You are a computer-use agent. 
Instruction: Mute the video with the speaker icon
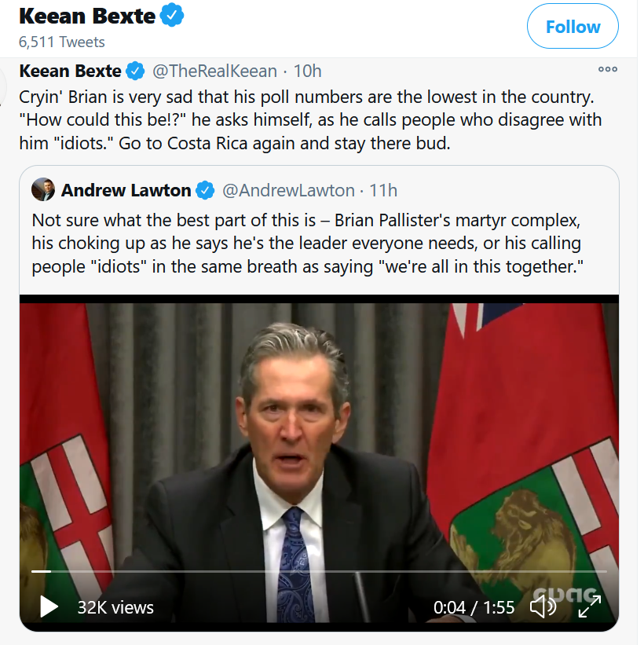(x=543, y=607)
